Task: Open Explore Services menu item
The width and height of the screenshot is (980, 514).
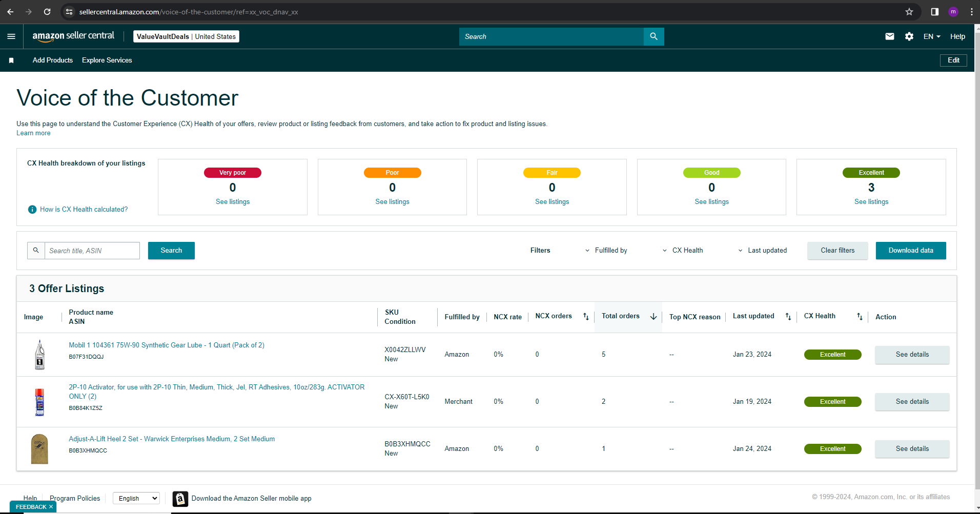Action: [107, 60]
